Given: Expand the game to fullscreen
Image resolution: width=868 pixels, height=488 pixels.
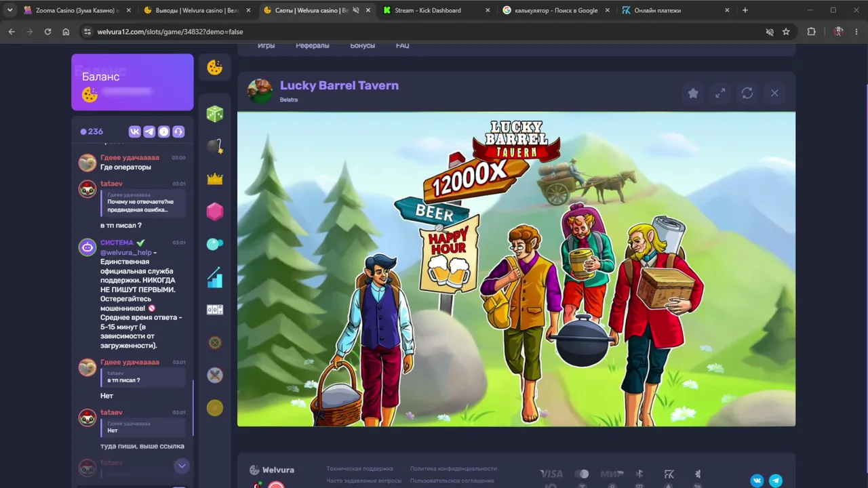Looking at the screenshot, I should tap(720, 94).
